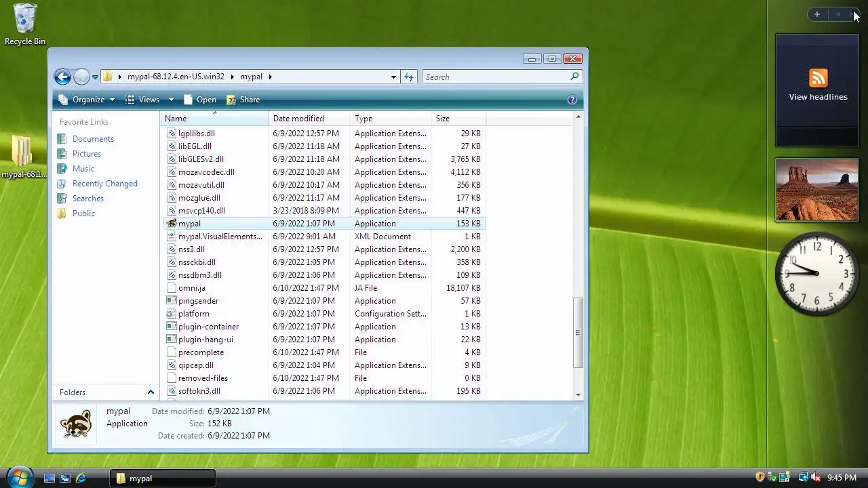Screen dimensions: 868x488
Task: Select the platform configuration file icon
Action: (x=172, y=314)
